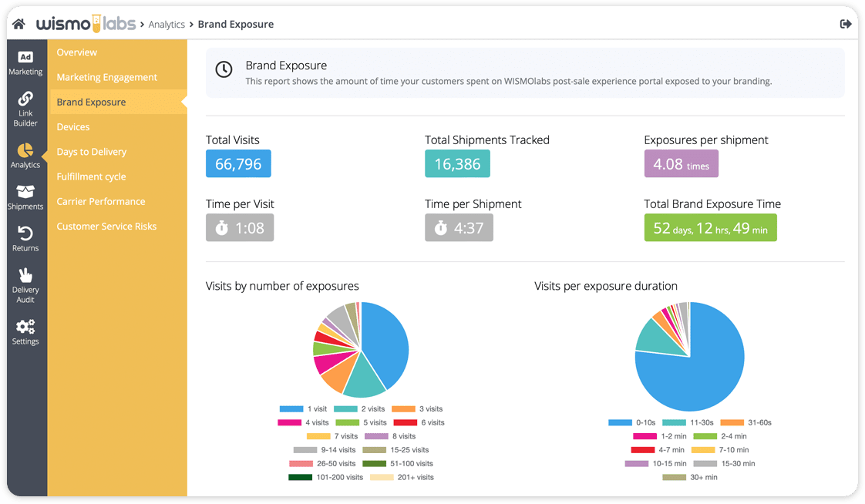Click the Total Visits value 66,796
Viewport: 865px width, 504px height.
(x=238, y=164)
